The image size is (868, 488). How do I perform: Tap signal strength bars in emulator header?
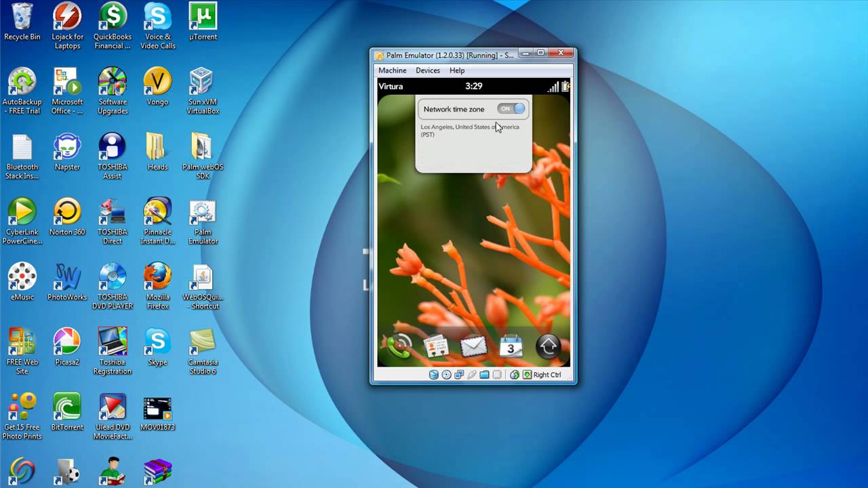pos(553,86)
